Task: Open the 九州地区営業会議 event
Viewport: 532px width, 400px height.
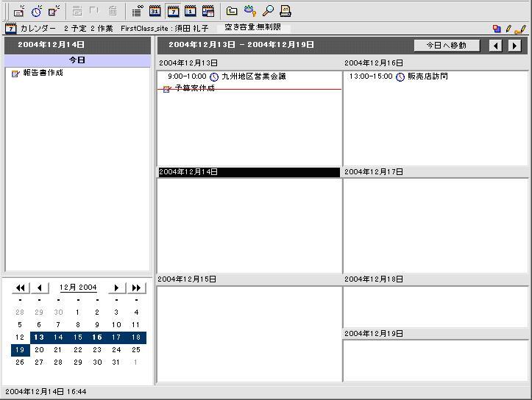Action: [253, 76]
